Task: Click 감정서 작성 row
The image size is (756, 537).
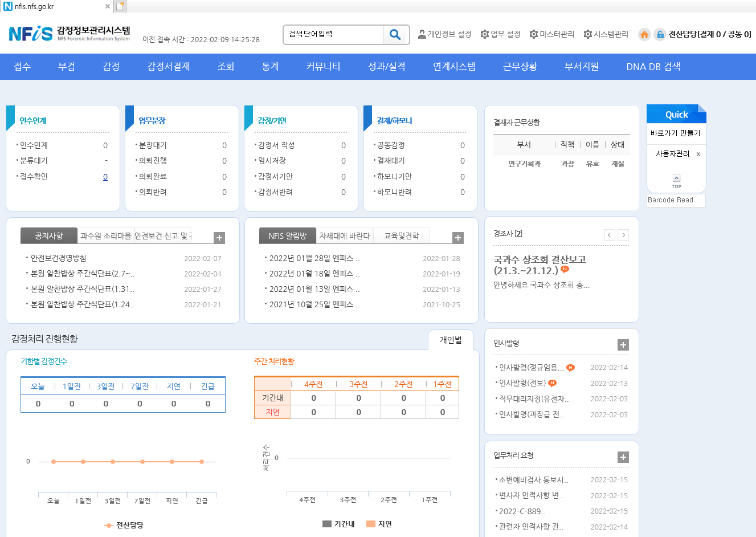Action: tap(301, 145)
